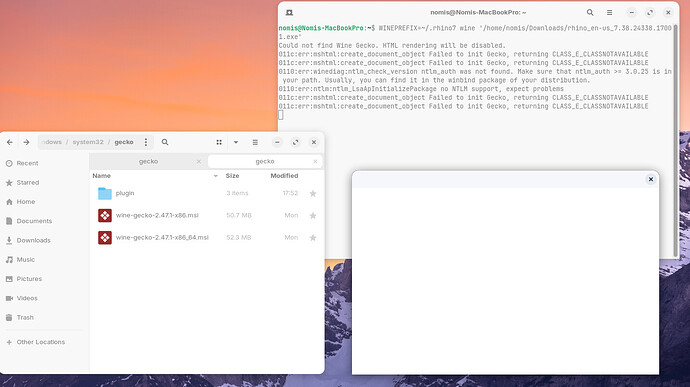Go forward in the file manager
690x387 pixels.
point(26,142)
